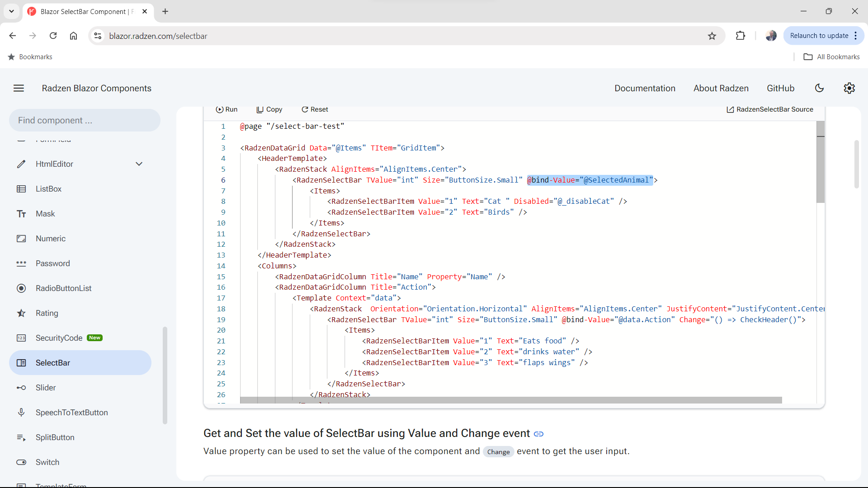868x488 pixels.
Task: Click the page vertical scrollbar
Action: pyautogui.click(x=857, y=164)
